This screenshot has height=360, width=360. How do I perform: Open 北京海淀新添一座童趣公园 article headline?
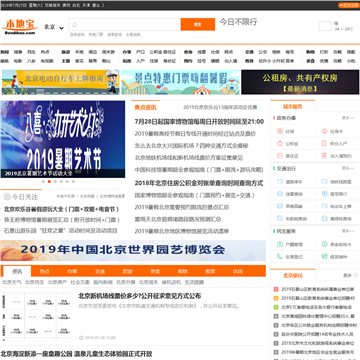76,354
